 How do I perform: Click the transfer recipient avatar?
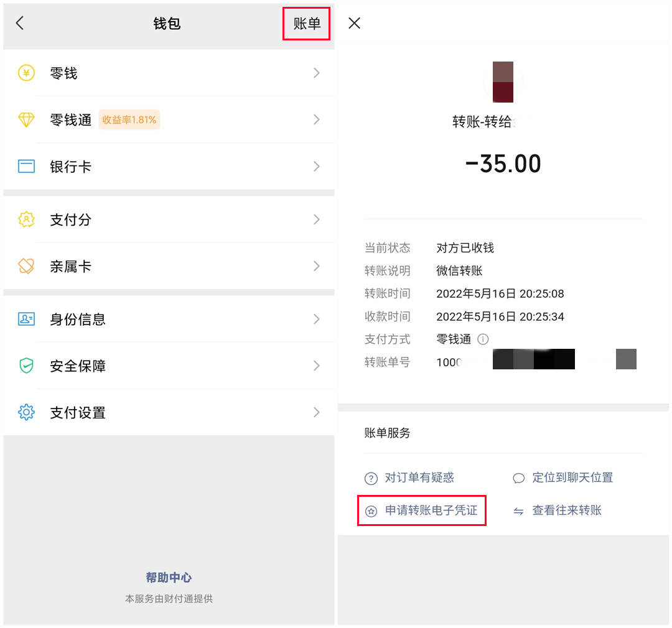pos(502,81)
